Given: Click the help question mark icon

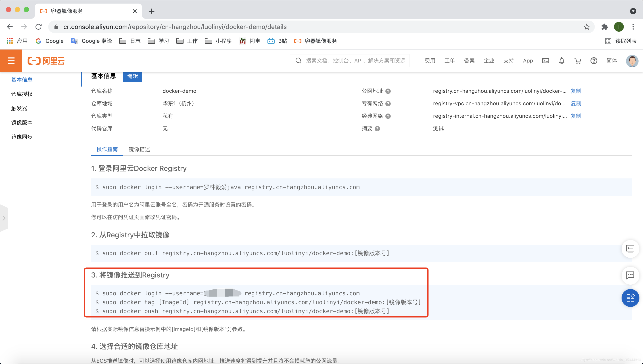Looking at the screenshot, I should point(594,61).
